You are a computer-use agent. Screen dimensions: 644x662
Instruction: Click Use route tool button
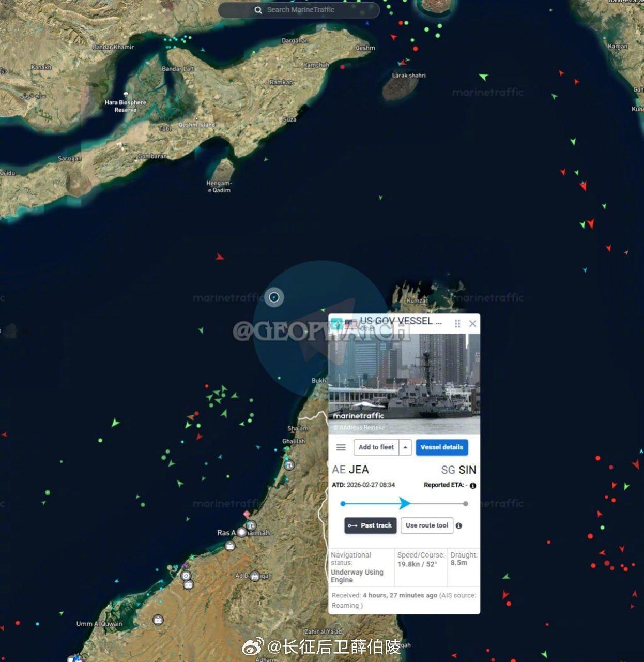coord(427,525)
